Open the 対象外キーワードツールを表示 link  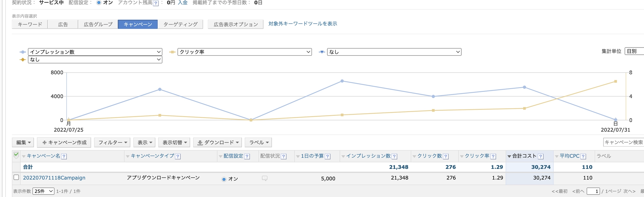[303, 24]
